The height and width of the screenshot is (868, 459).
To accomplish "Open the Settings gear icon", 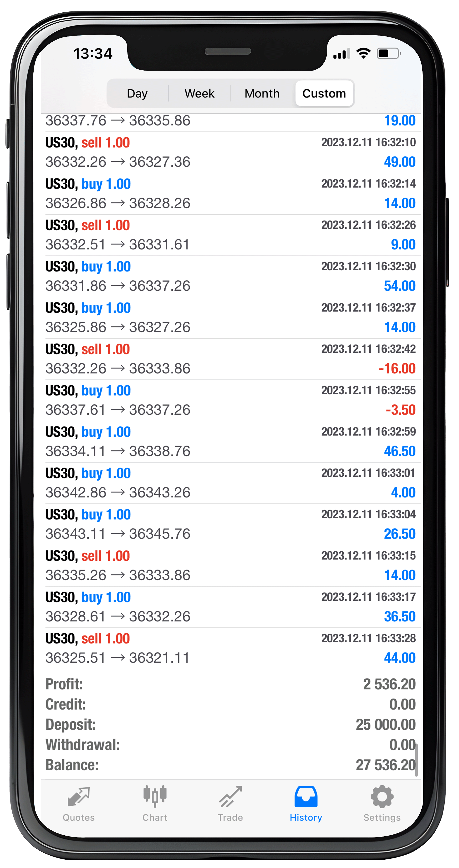I will pos(382,796).
